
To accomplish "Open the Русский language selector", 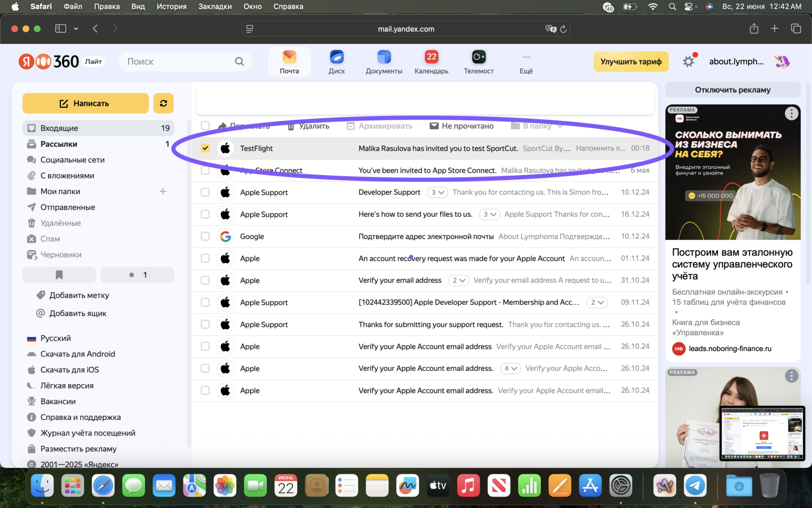I will click(x=49, y=338).
